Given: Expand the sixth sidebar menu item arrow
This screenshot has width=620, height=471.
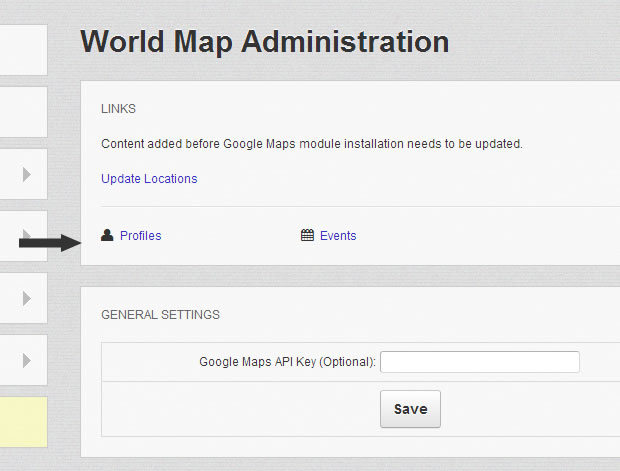Looking at the screenshot, I should point(27,359).
